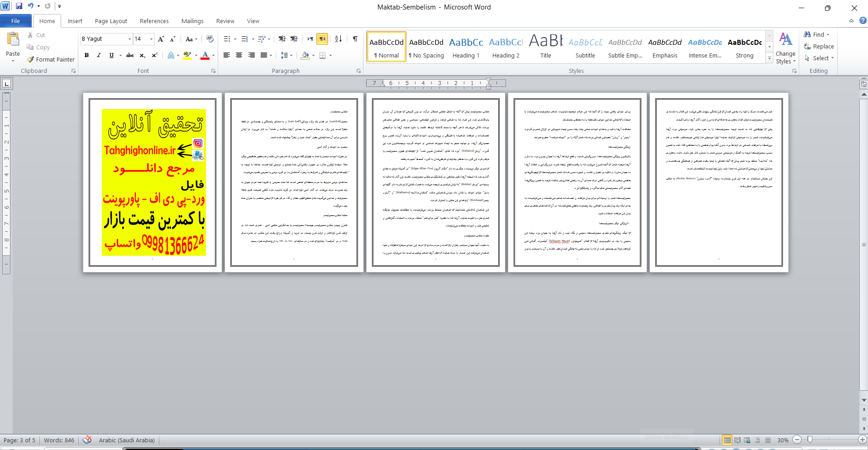Toggle left-to-right text direction

click(x=310, y=39)
